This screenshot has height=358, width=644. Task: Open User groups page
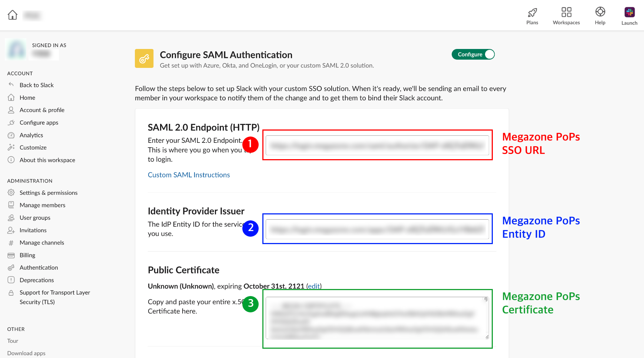pos(35,217)
